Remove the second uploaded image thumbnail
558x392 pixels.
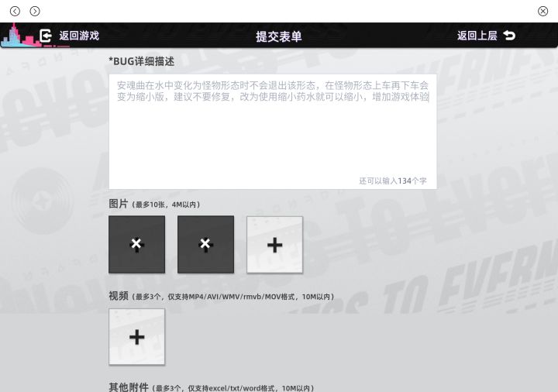point(205,244)
